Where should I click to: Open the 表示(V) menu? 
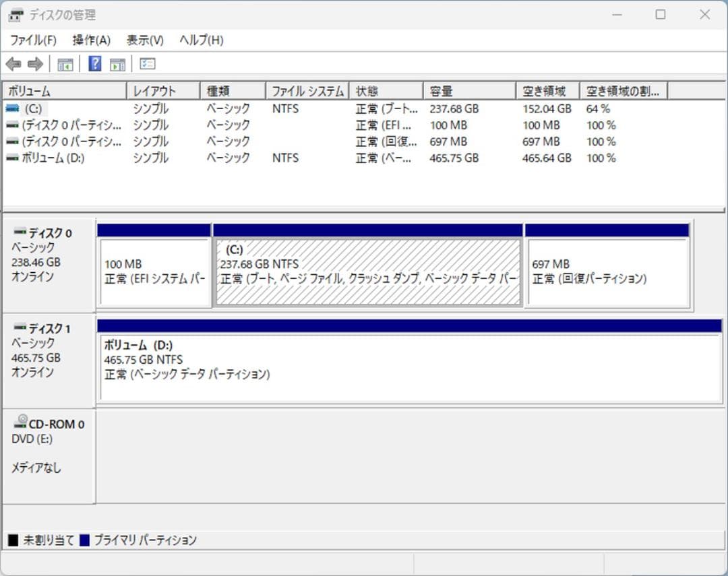tap(142, 40)
